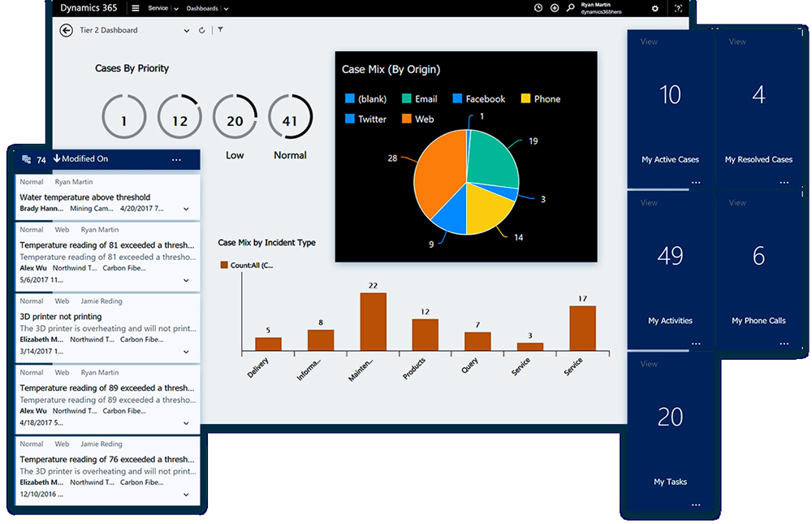This screenshot has width=812, height=524.
Task: Expand the Temperature reading of 81 card
Action: (186, 280)
